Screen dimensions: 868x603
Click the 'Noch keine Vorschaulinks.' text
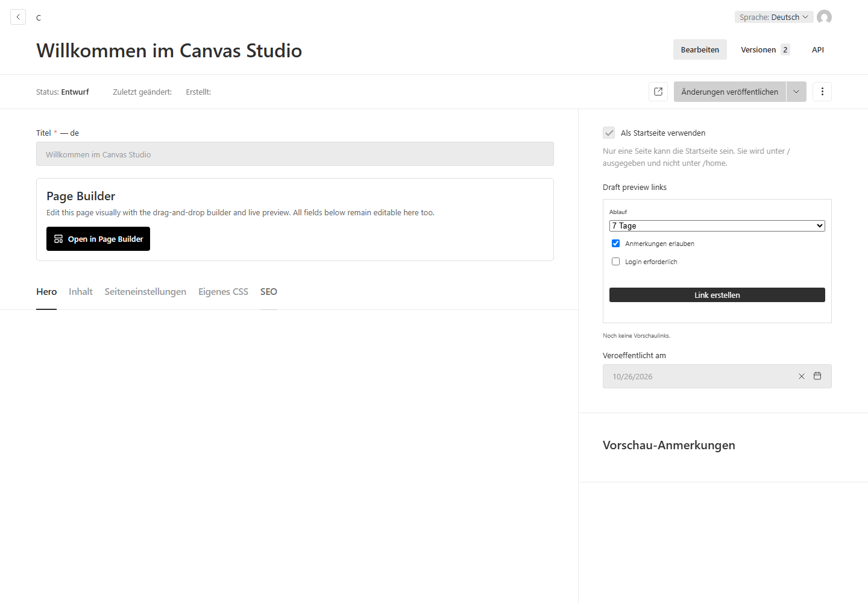[x=637, y=336]
